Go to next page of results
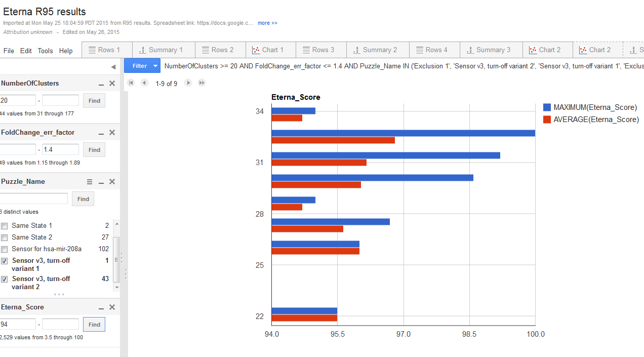Viewport: 644px width, 357px height. coord(188,83)
